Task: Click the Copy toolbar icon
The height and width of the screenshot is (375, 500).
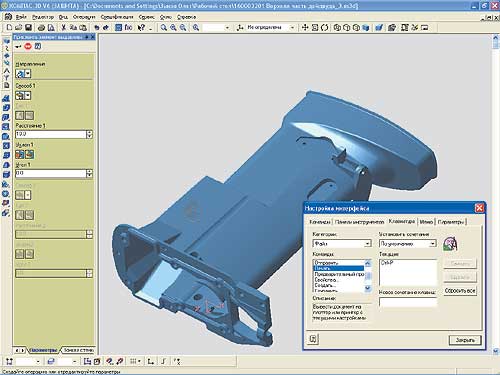Action: [73, 28]
